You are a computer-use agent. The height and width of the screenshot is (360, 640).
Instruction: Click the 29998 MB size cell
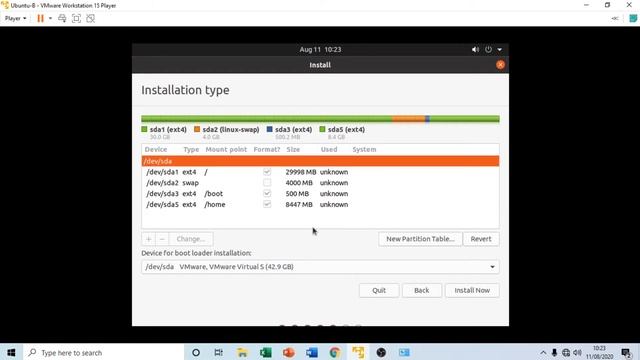[301, 172]
